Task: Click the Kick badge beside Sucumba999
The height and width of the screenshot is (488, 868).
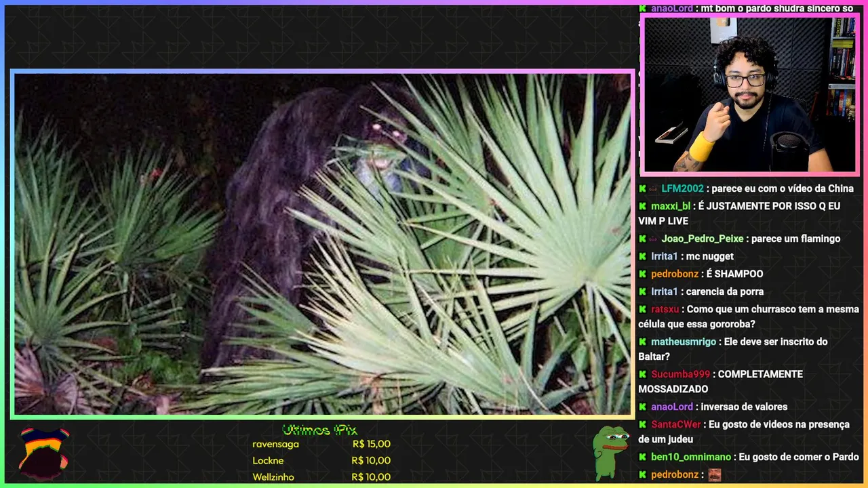Action: pyautogui.click(x=642, y=374)
